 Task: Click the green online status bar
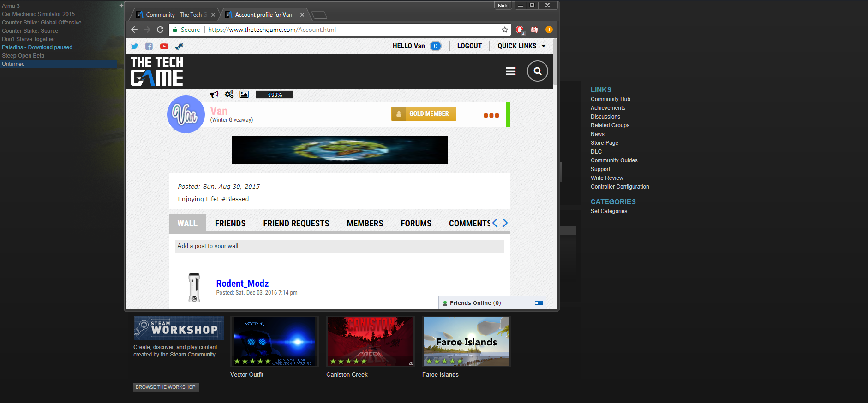click(x=508, y=114)
